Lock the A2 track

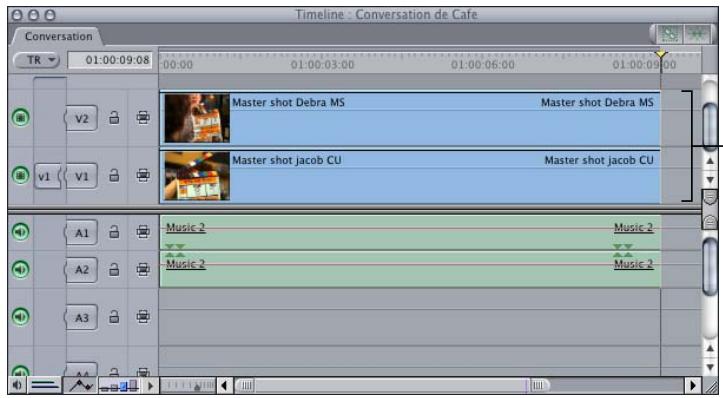pos(114,269)
